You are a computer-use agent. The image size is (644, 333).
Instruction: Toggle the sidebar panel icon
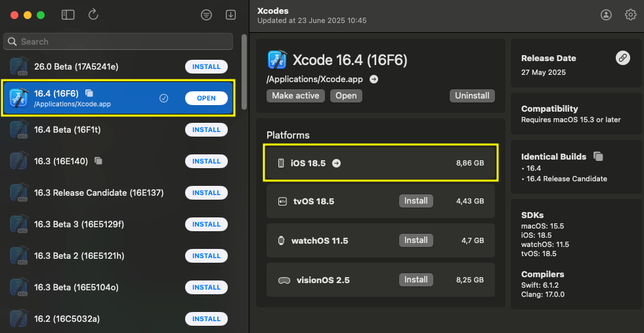click(x=68, y=15)
